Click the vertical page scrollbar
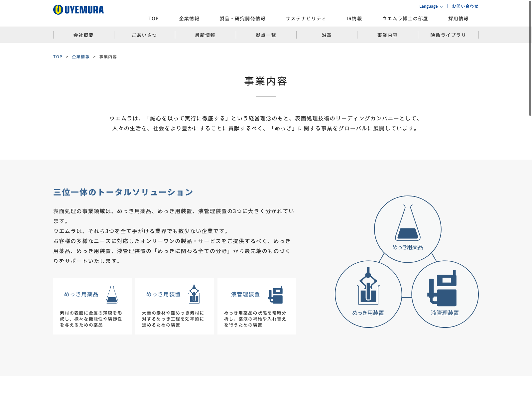This screenshot has height=399, width=532. [x=530, y=58]
